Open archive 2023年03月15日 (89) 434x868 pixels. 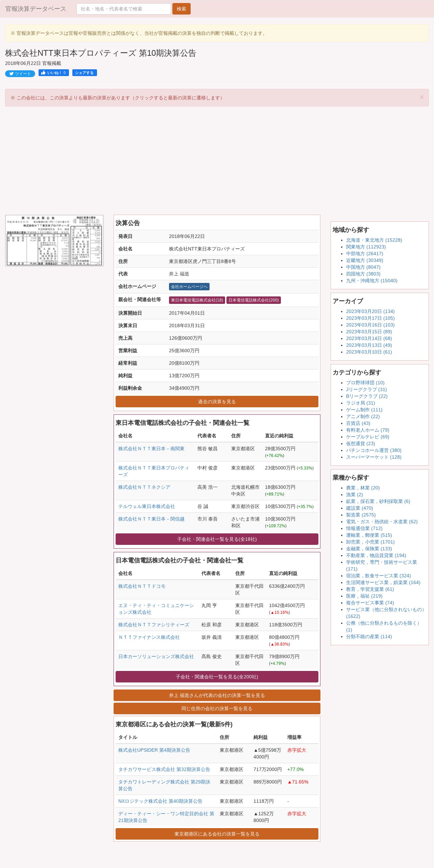tap(369, 332)
